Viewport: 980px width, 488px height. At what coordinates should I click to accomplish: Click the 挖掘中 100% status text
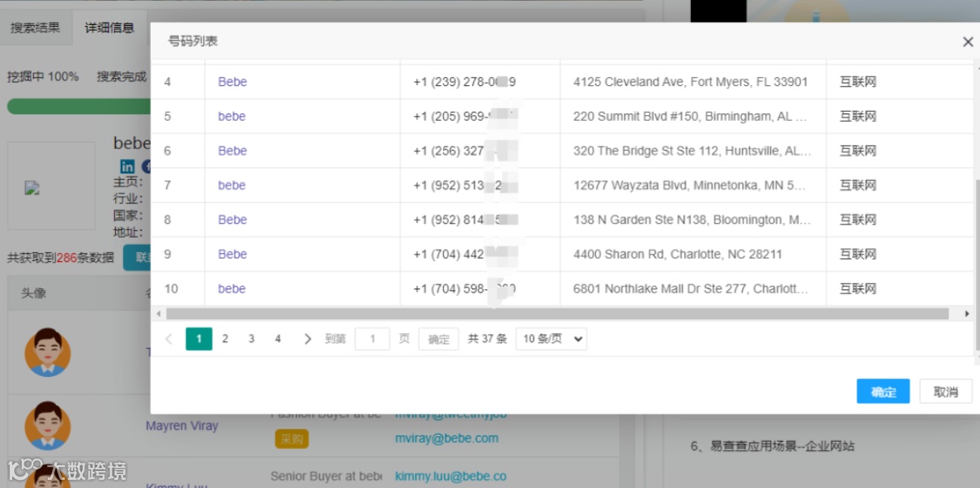tap(43, 76)
